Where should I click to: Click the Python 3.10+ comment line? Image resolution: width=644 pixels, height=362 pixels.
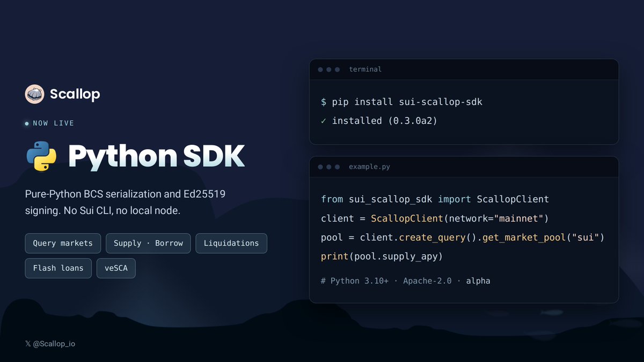pyautogui.click(x=405, y=280)
